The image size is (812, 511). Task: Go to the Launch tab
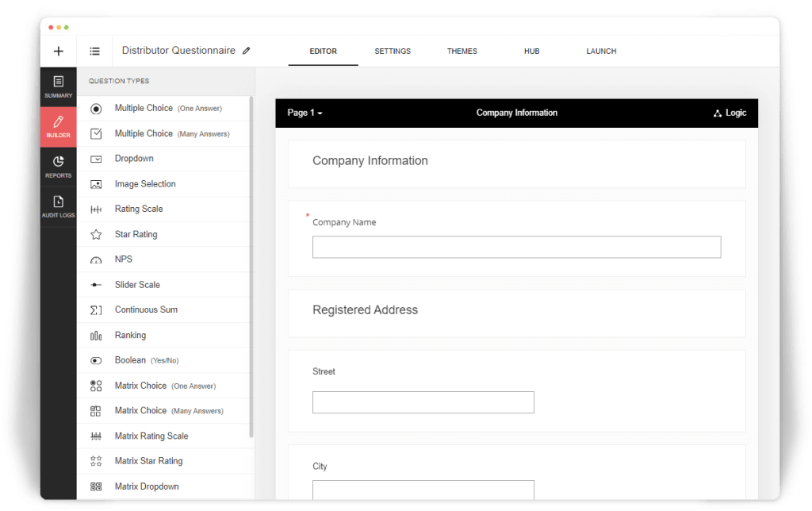tap(601, 52)
